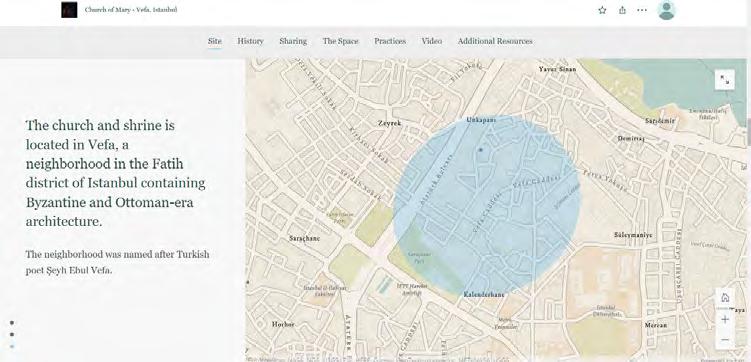Go to the History section
Viewport: 751px width, 362px height.
click(250, 41)
